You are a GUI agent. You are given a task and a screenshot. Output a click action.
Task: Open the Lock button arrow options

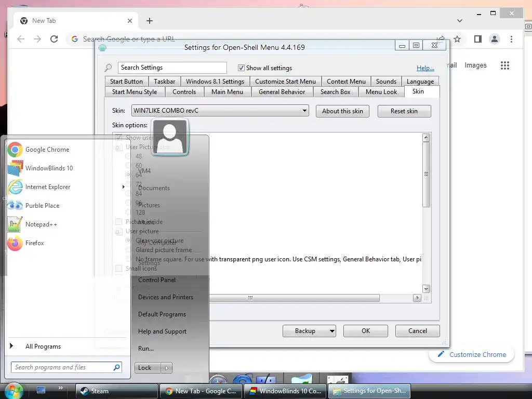166,368
